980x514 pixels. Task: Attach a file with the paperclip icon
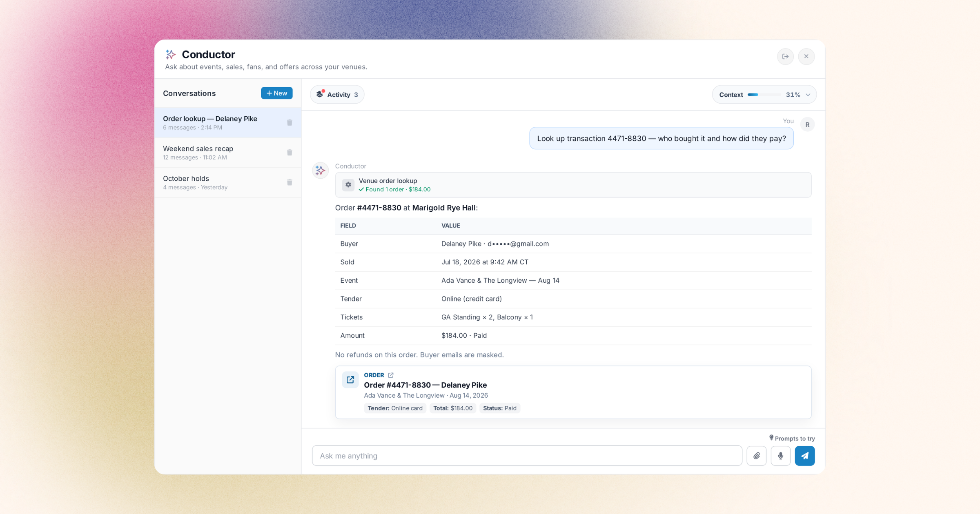click(756, 456)
